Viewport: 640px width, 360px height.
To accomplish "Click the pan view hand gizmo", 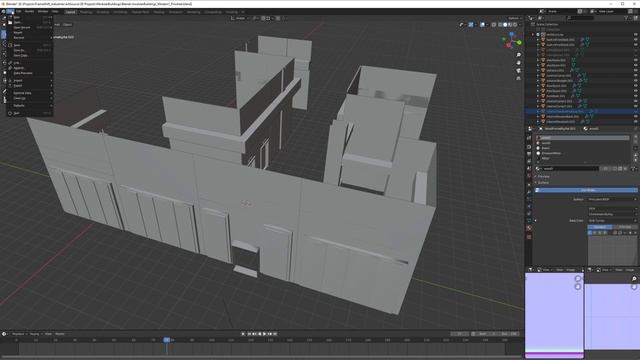I will [x=518, y=62].
